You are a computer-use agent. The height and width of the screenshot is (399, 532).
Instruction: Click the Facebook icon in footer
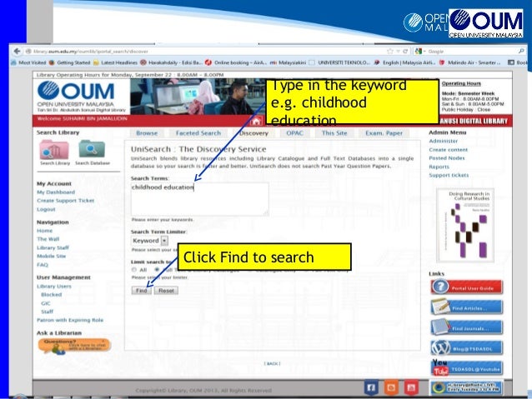pyautogui.click(x=371, y=387)
